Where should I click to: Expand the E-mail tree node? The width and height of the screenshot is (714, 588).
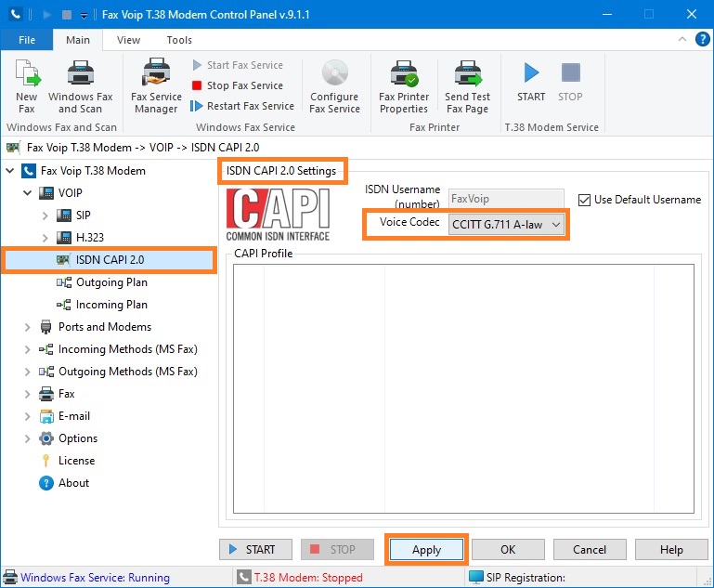coord(27,416)
